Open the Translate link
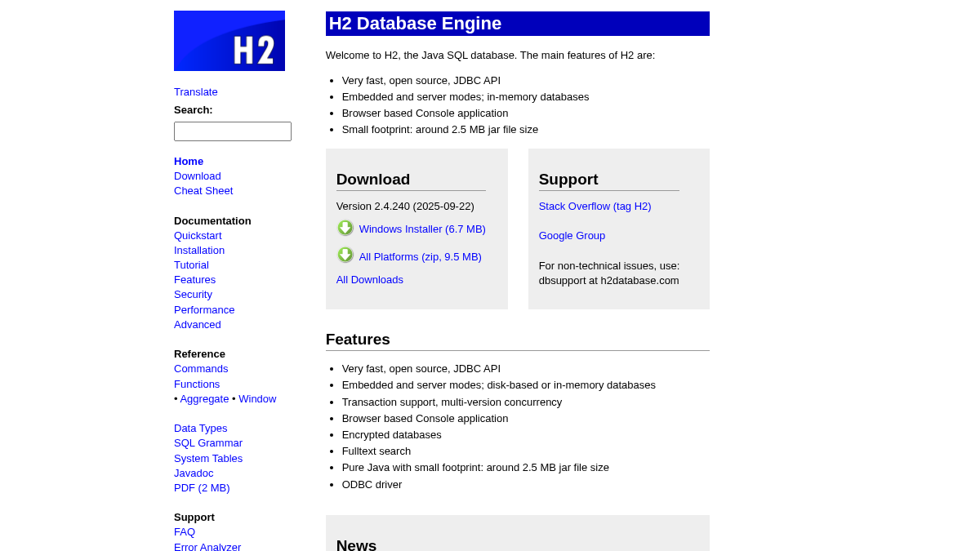Image resolution: width=980 pixels, height=551 pixels. pos(196,92)
